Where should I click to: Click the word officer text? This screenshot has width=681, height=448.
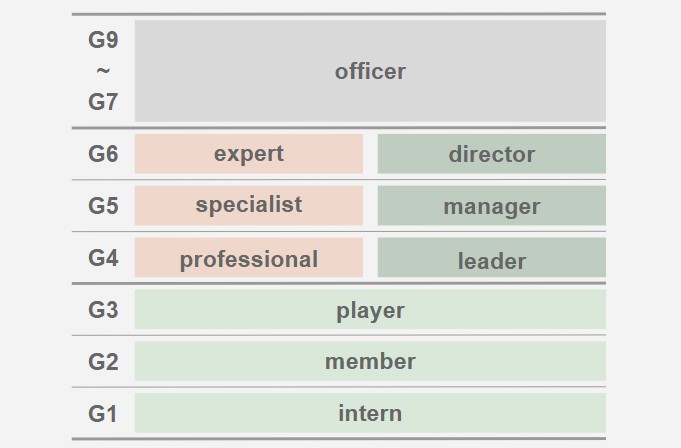click(370, 71)
